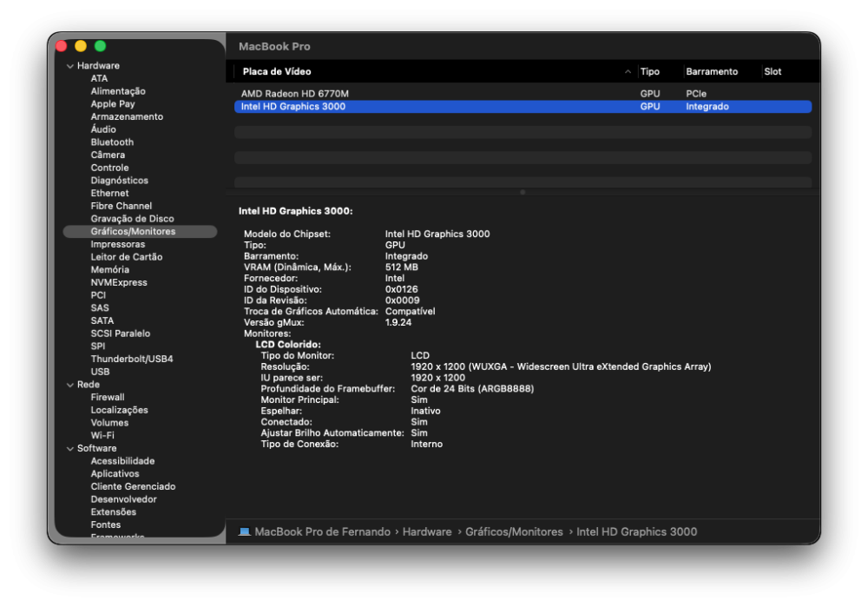Select Firewall under Rede
Image resolution: width=868 pixels, height=607 pixels.
tap(108, 397)
